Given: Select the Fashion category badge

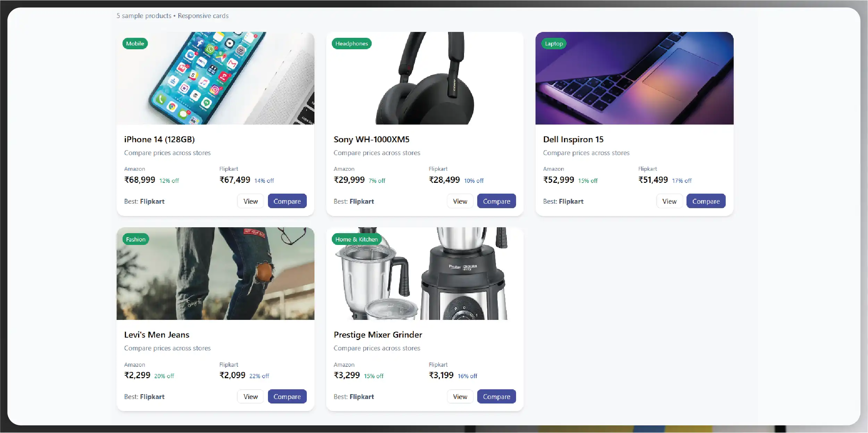Looking at the screenshot, I should click(136, 239).
